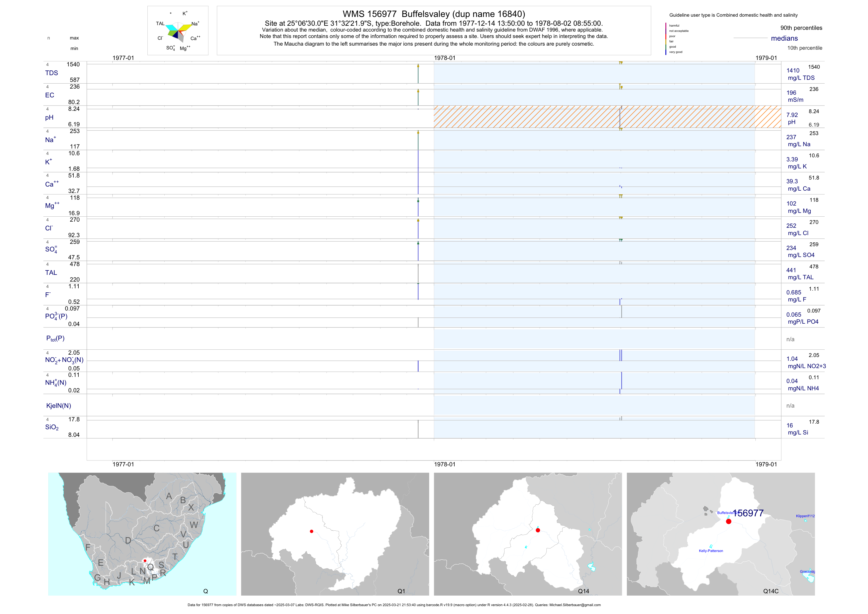This screenshot has height=614, width=868.
Task: Click the TDS row label
Action: 52,73
